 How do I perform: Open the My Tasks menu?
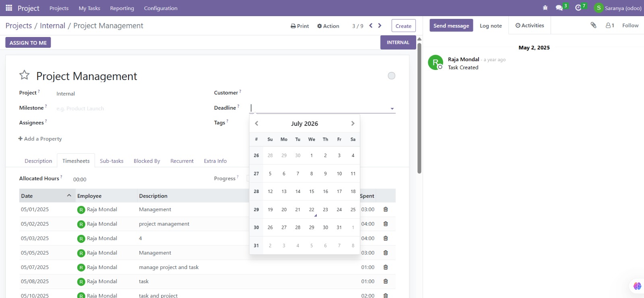point(89,8)
